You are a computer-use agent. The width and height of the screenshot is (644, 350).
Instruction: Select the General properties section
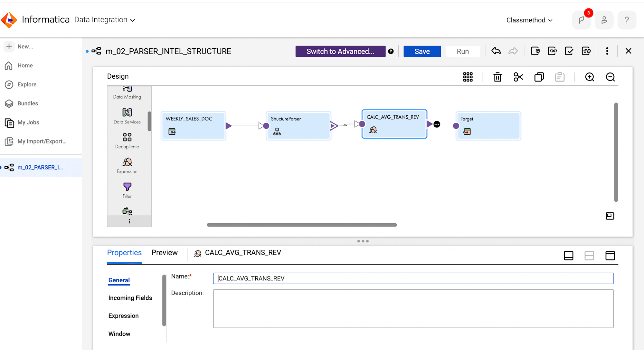pyautogui.click(x=119, y=280)
